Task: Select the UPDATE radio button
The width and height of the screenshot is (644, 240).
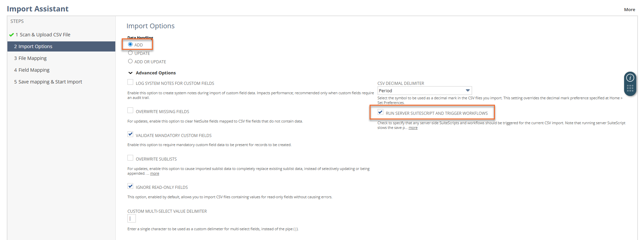Action: pyautogui.click(x=130, y=53)
